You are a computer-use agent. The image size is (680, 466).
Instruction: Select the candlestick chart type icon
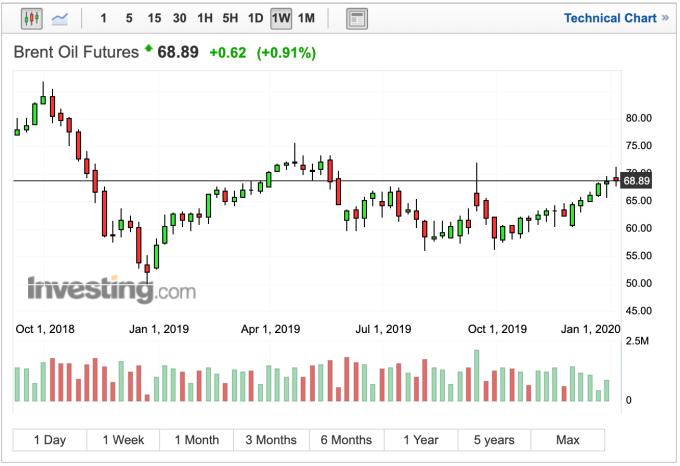(x=32, y=19)
